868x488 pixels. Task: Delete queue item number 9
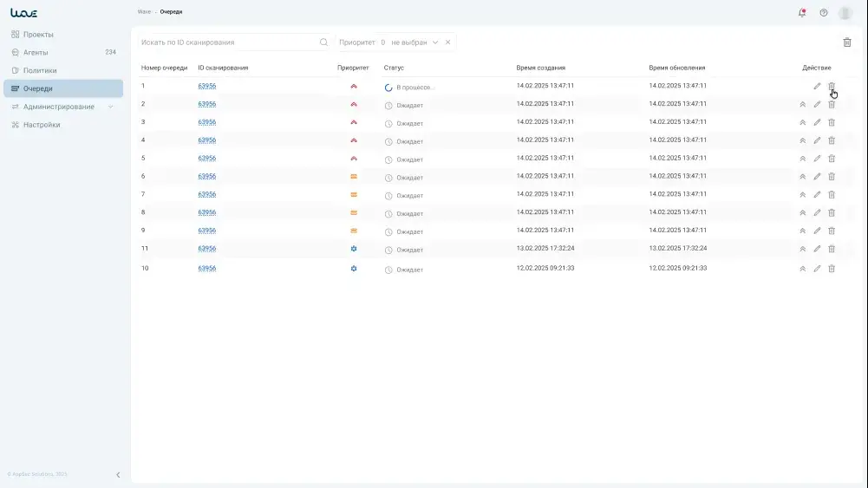(x=832, y=231)
